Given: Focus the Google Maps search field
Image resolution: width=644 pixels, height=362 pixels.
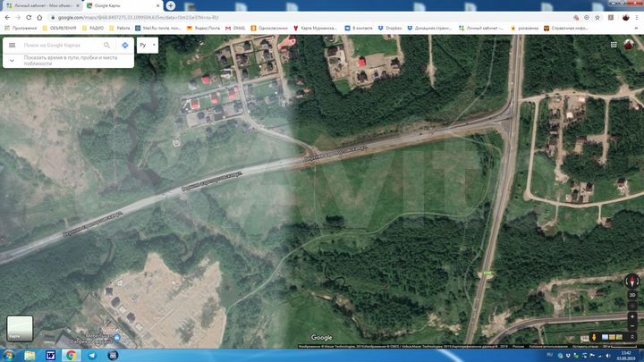Looking at the screenshot, I should pyautogui.click(x=61, y=46).
